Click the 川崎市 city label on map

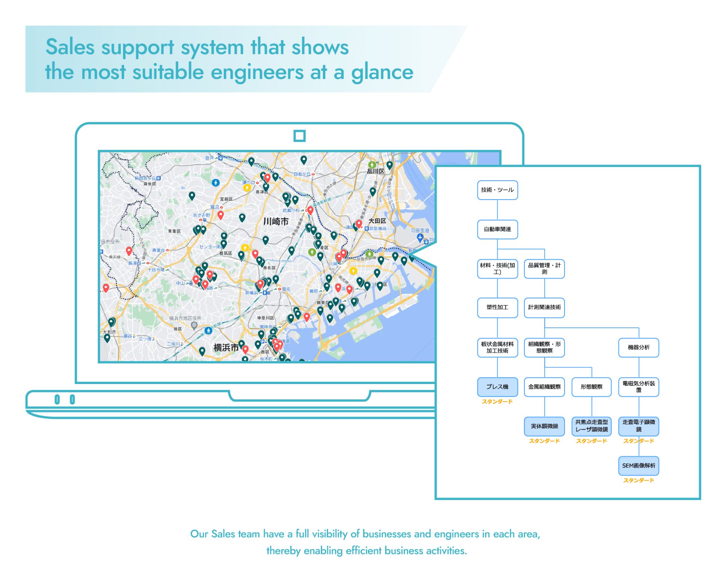(276, 222)
